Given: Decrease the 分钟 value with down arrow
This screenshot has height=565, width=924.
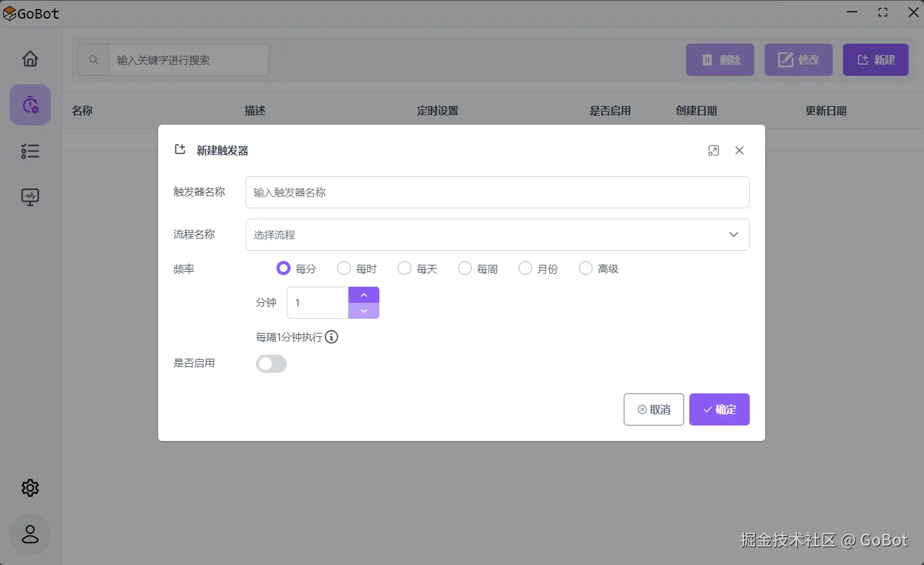Looking at the screenshot, I should pos(364,311).
